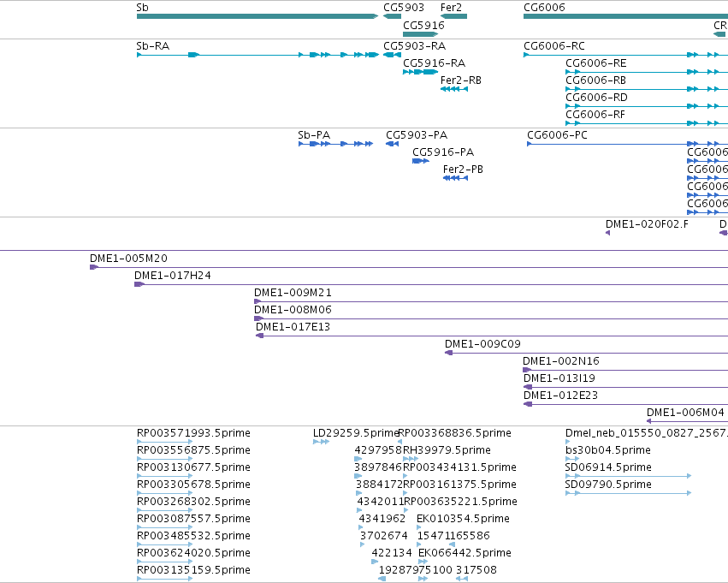Select the CG5903 gene feature bar
Image resolution: width=728 pixels, height=583 pixels.
(392, 16)
